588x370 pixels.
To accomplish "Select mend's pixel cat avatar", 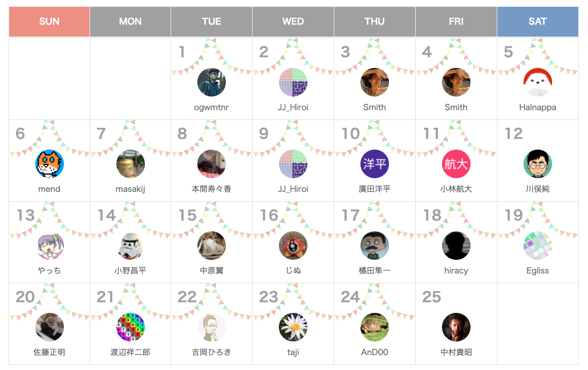I will (50, 164).
